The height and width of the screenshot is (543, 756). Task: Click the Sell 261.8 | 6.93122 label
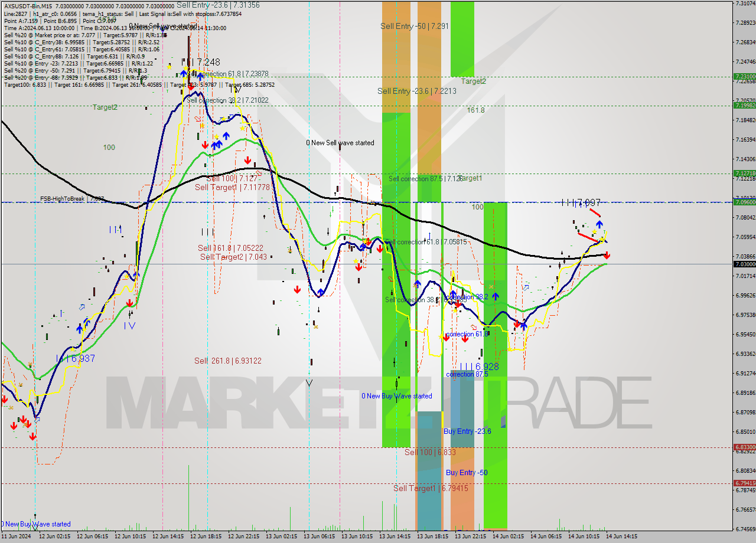(228, 361)
